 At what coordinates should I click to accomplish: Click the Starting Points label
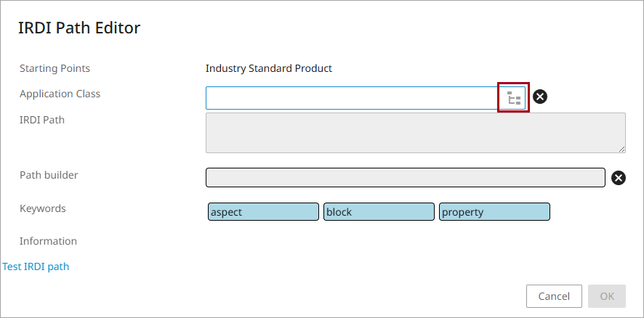pyautogui.click(x=55, y=68)
